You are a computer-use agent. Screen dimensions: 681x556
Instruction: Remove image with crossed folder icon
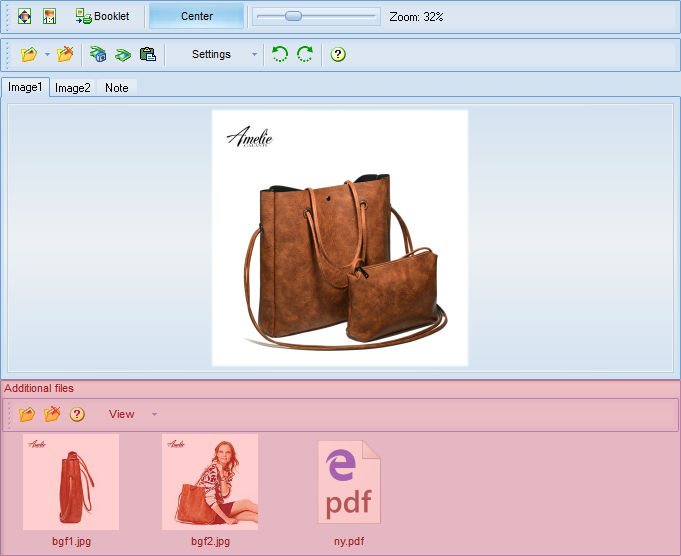(65, 54)
